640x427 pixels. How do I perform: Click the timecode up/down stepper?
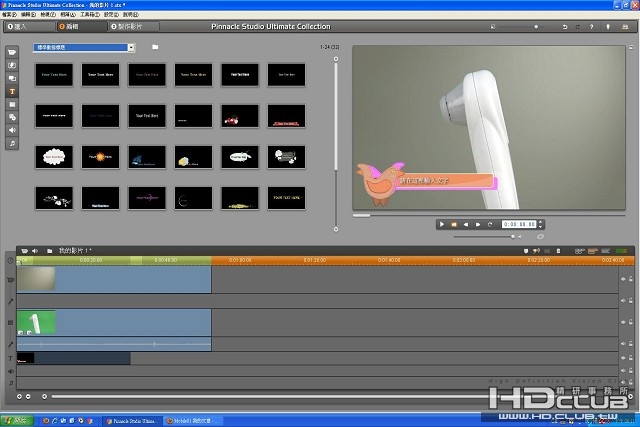pos(540,224)
